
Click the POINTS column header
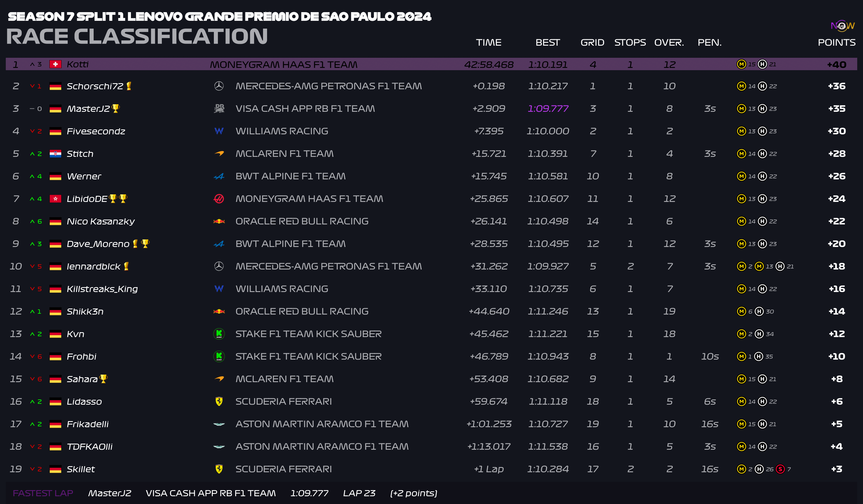(836, 42)
